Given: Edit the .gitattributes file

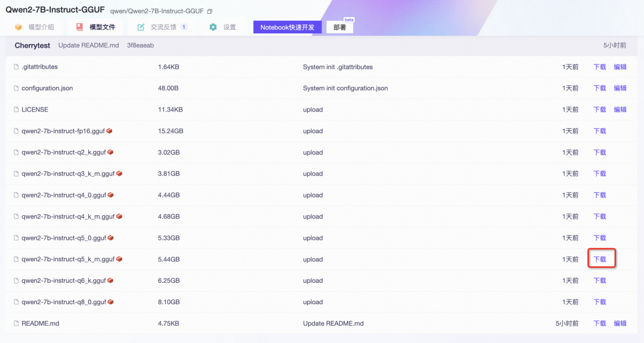Looking at the screenshot, I should coord(620,67).
